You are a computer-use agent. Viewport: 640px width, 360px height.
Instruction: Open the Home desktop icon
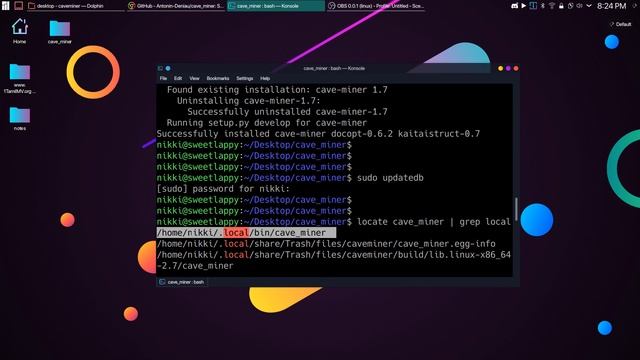coord(19,31)
